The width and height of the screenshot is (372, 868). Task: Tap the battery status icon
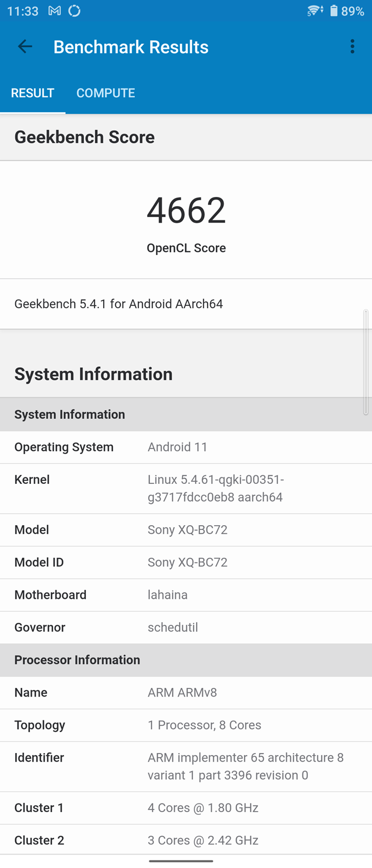334,11
